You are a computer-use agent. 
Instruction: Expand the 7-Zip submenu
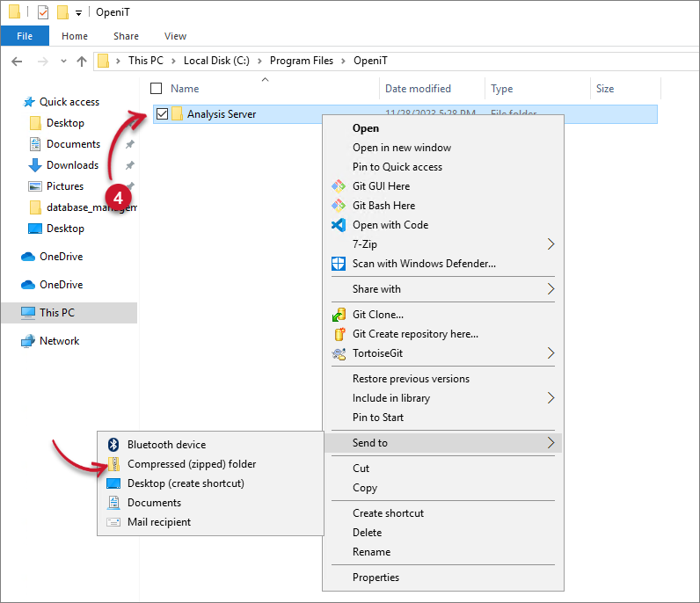pos(551,244)
